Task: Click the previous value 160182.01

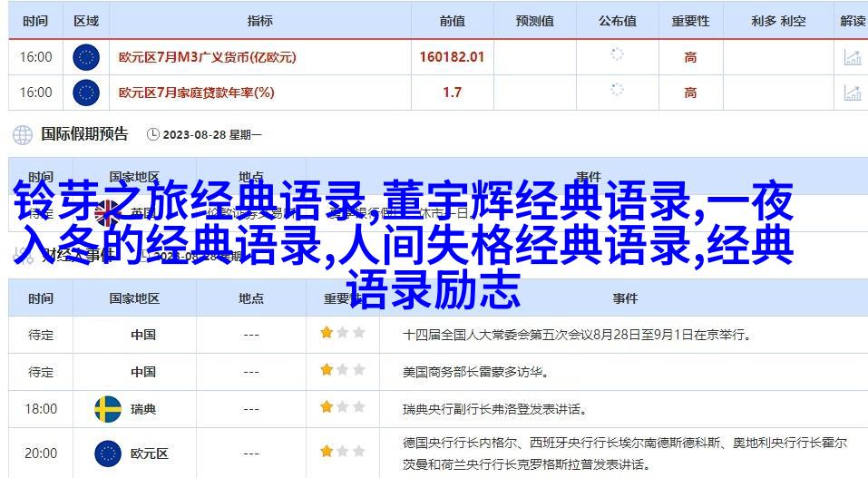Action: (x=452, y=57)
